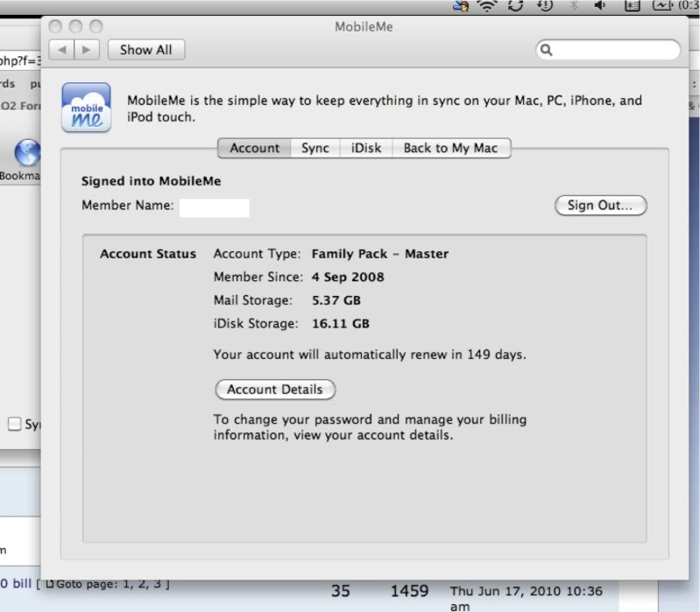
Task: Go forward with the right arrow button
Action: (87, 50)
